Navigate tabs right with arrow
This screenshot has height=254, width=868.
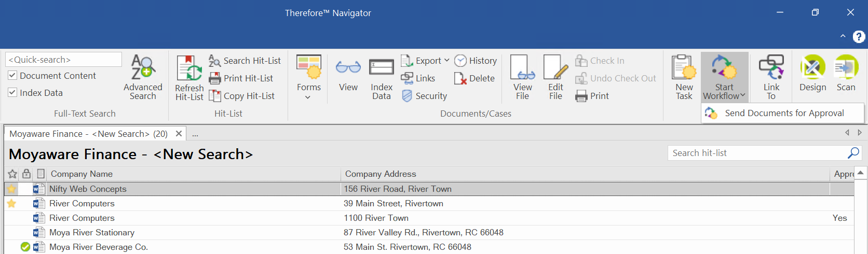point(860,133)
